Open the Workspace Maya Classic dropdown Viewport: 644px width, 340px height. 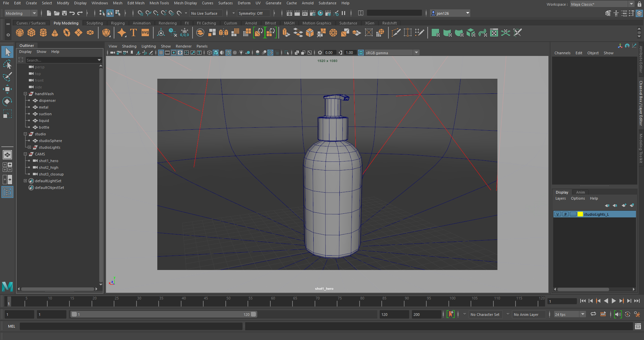click(x=602, y=4)
